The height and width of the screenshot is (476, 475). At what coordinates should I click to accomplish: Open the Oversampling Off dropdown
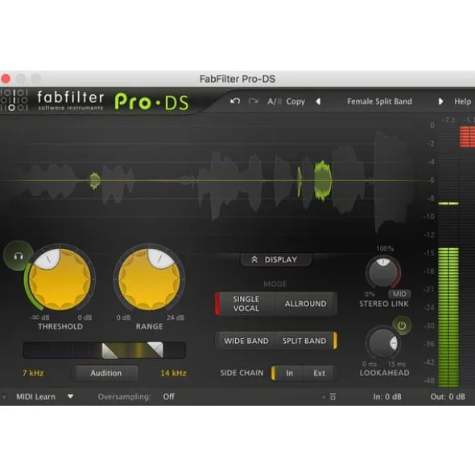168,396
